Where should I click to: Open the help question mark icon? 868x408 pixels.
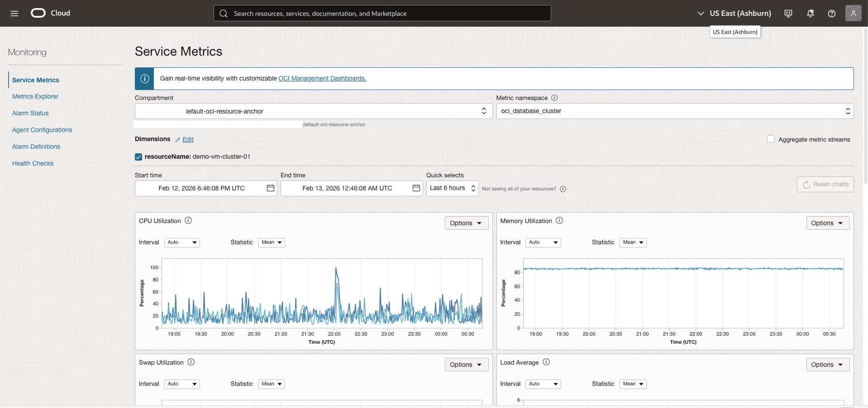832,14
